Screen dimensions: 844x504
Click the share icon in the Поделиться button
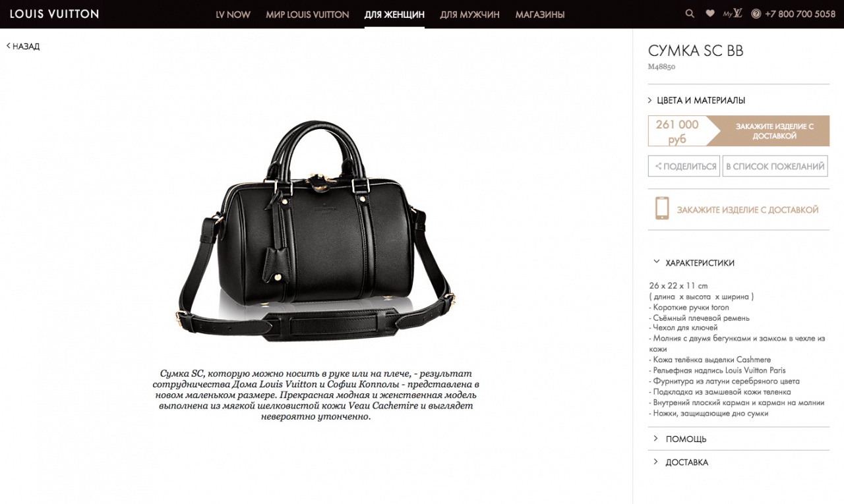658,166
